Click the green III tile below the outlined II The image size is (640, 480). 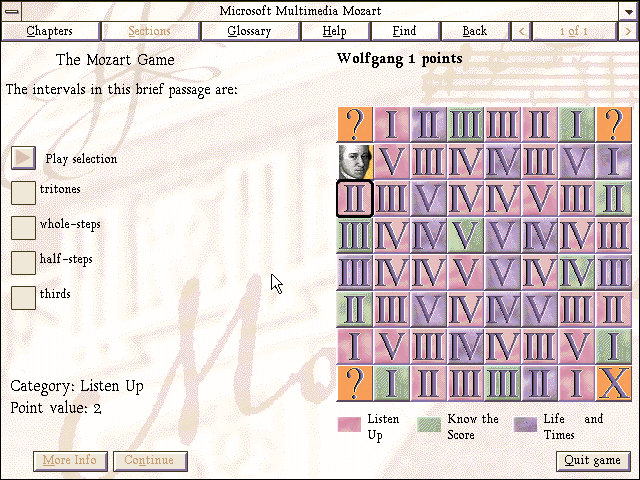[x=355, y=235]
